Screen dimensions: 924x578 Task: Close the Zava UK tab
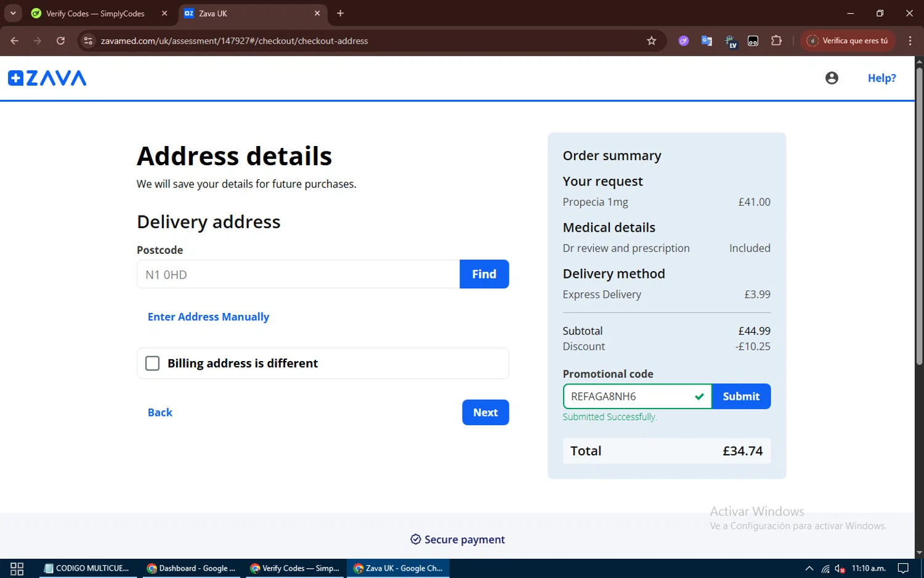coord(317,14)
